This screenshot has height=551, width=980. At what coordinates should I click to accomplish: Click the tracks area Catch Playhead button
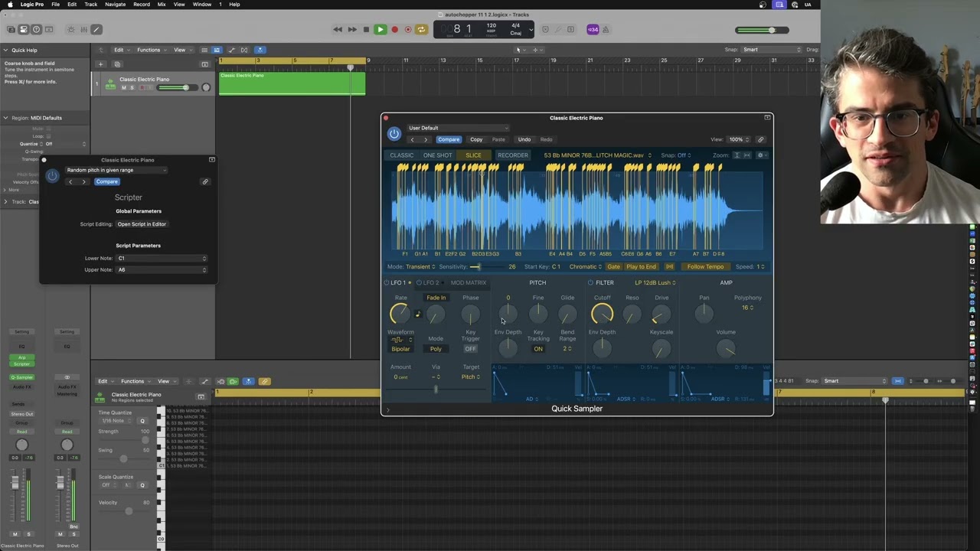[260, 50]
